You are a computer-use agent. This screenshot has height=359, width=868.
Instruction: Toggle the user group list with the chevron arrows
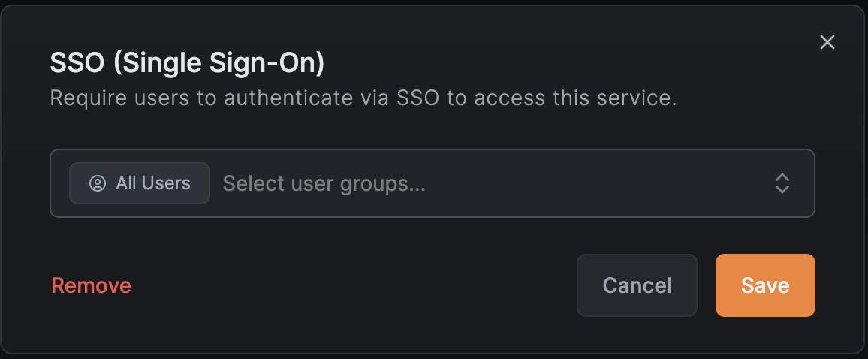coord(782,183)
